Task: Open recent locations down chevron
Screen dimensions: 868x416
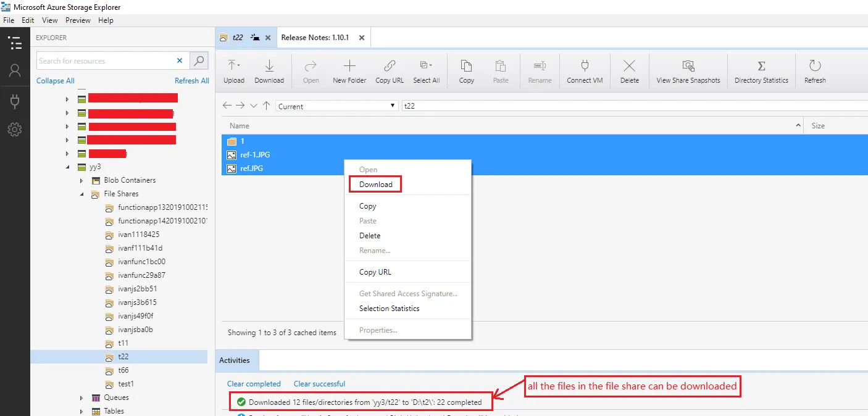Action: [254, 106]
